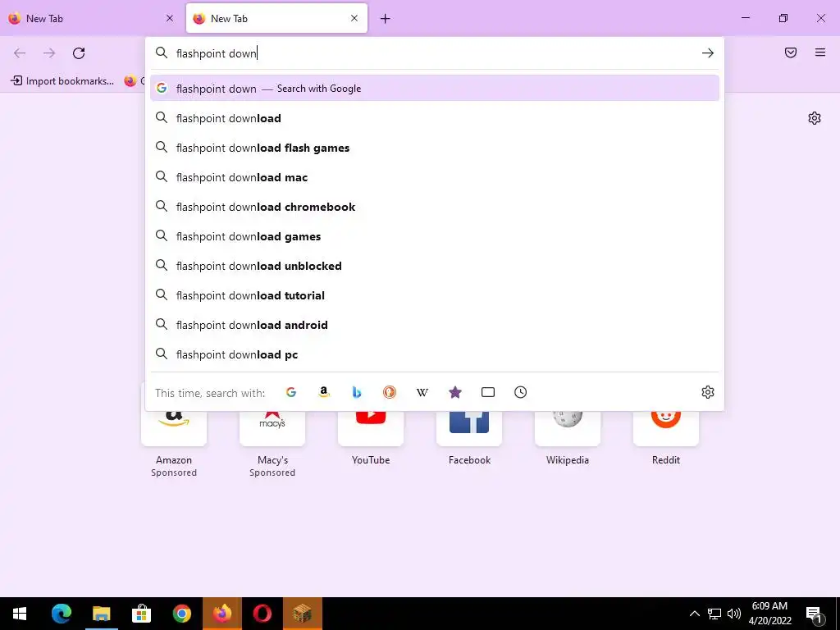Choose suggestion 'flashpoint download mac'

tap(435, 177)
